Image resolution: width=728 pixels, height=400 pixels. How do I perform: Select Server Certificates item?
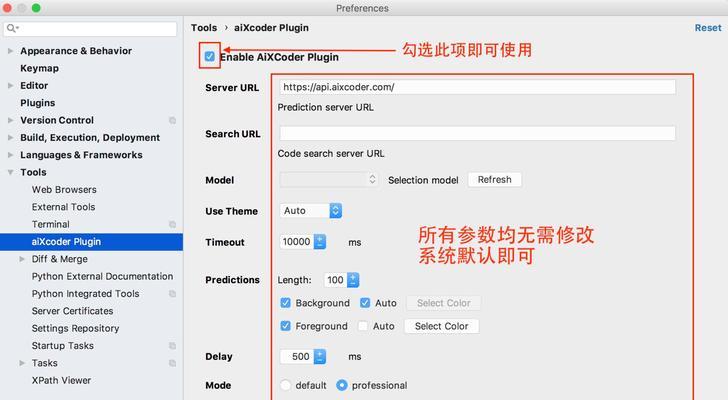[x=72, y=311]
